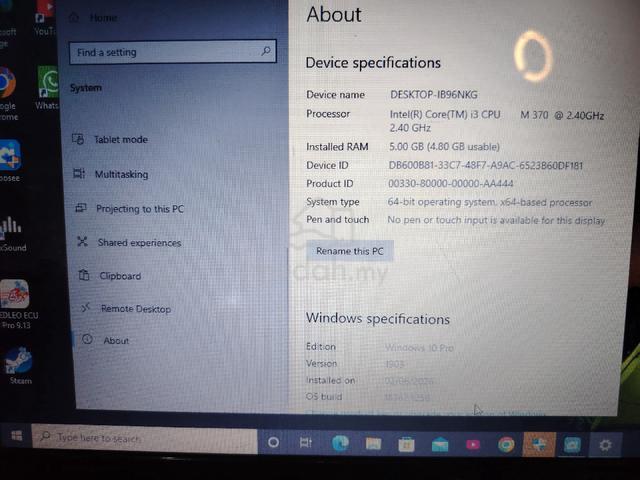Focus the Find a setting search box
The width and height of the screenshot is (640, 480).
coord(173,52)
